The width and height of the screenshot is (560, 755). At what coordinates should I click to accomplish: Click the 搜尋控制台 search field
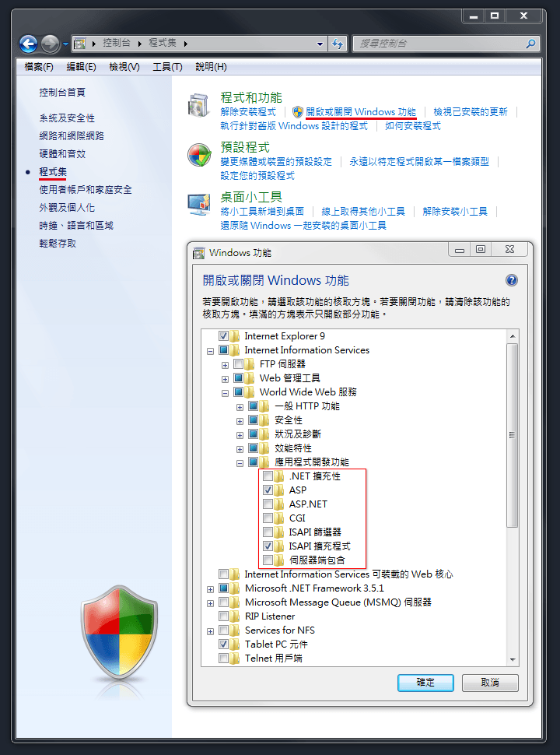pos(446,44)
